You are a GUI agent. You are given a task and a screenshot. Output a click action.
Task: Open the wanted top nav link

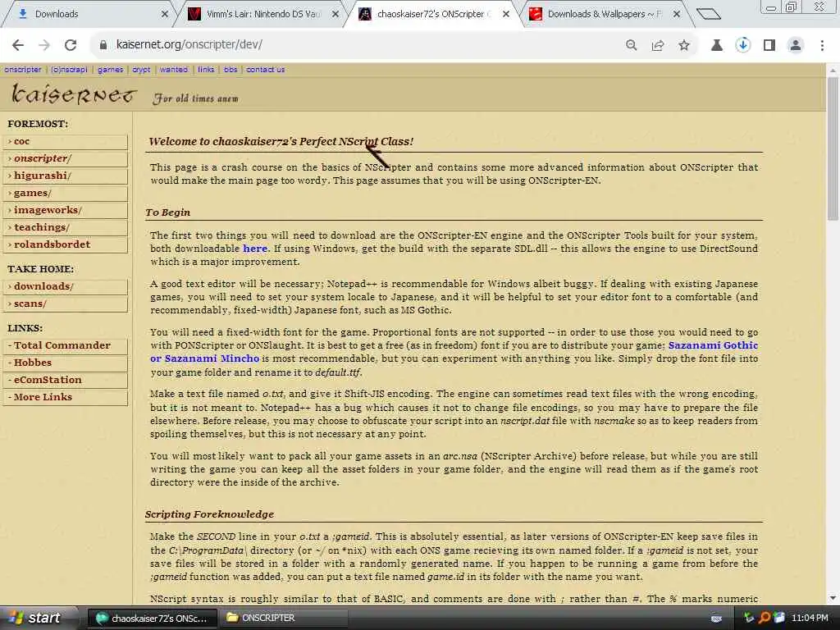pyautogui.click(x=174, y=70)
